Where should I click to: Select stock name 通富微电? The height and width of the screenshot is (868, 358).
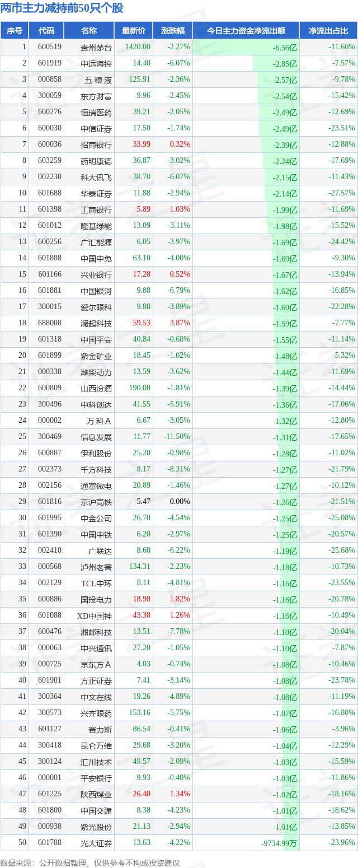coord(96,486)
